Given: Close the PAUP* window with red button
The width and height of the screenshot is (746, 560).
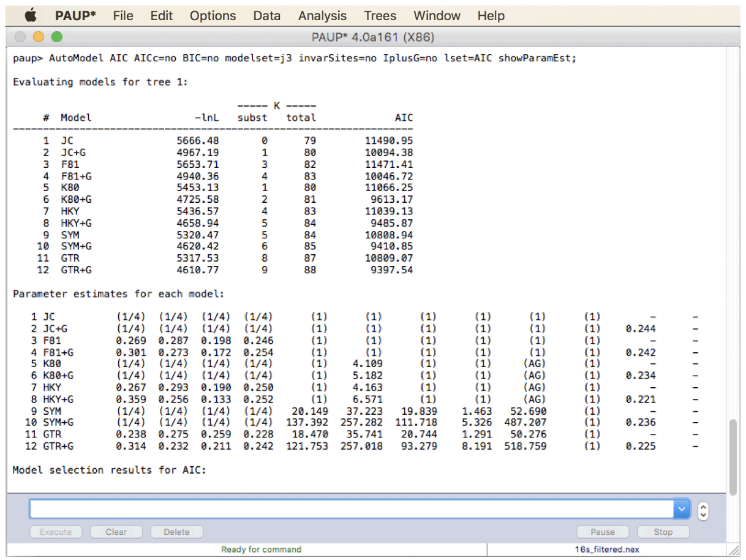Looking at the screenshot, I should tap(21, 37).
